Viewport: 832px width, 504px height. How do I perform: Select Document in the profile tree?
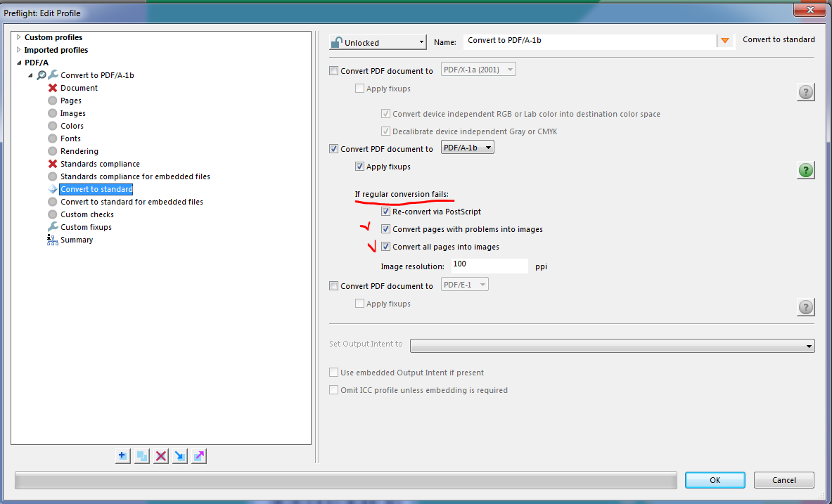79,88
